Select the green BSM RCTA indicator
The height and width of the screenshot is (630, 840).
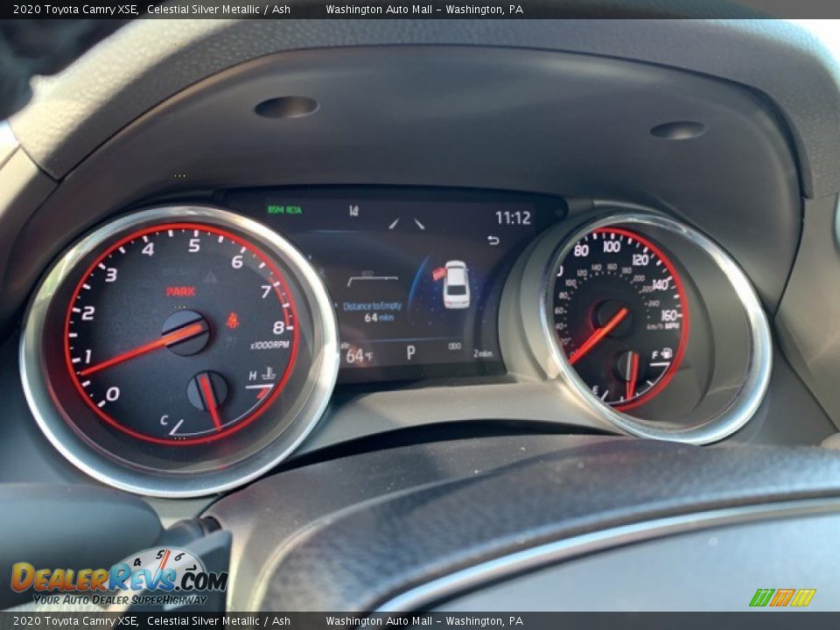tap(284, 210)
